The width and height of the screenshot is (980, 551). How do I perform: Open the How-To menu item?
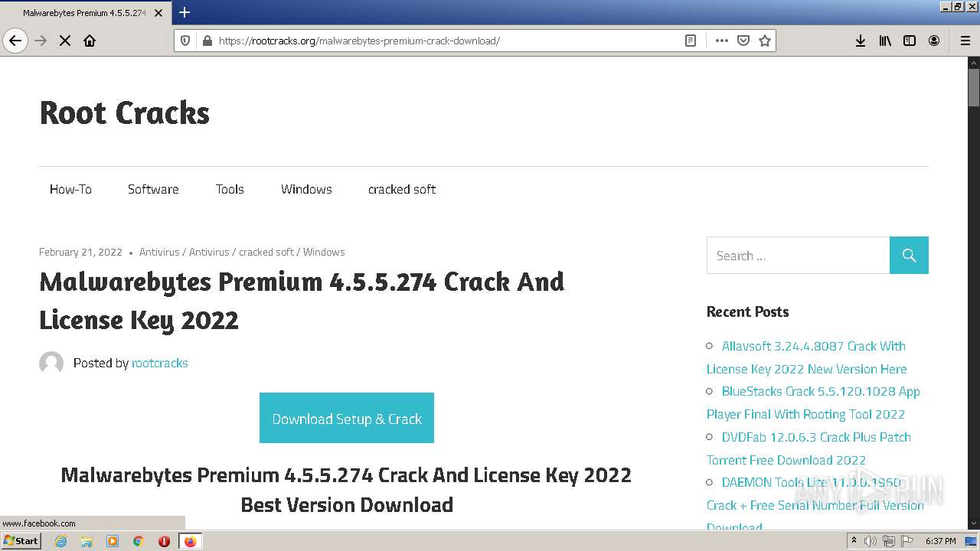pos(70,189)
